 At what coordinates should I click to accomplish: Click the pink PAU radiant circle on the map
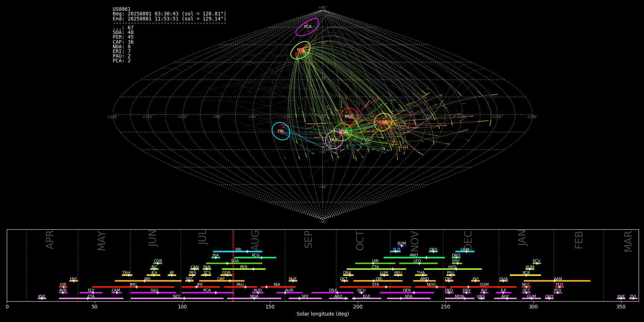pos(334,140)
